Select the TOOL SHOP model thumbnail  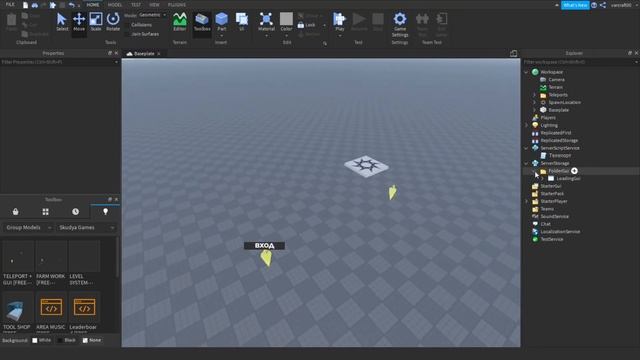point(18,307)
